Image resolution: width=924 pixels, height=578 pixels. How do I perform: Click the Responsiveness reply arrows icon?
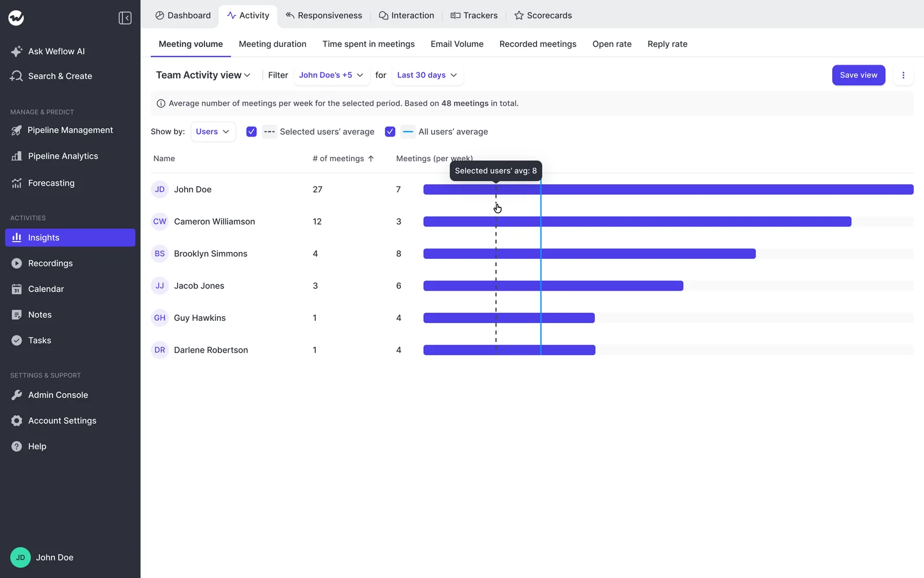click(290, 15)
